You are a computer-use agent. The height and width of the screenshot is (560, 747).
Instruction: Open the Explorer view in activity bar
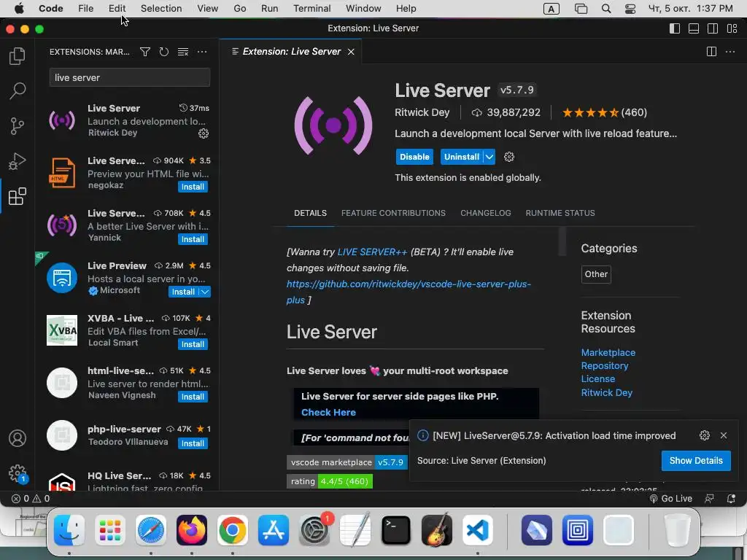pyautogui.click(x=18, y=55)
